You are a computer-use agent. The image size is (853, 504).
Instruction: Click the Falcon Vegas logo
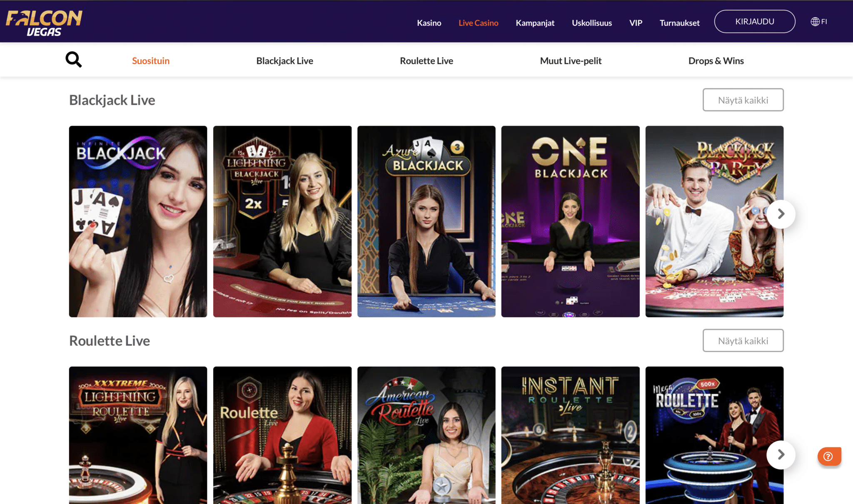pyautogui.click(x=44, y=23)
